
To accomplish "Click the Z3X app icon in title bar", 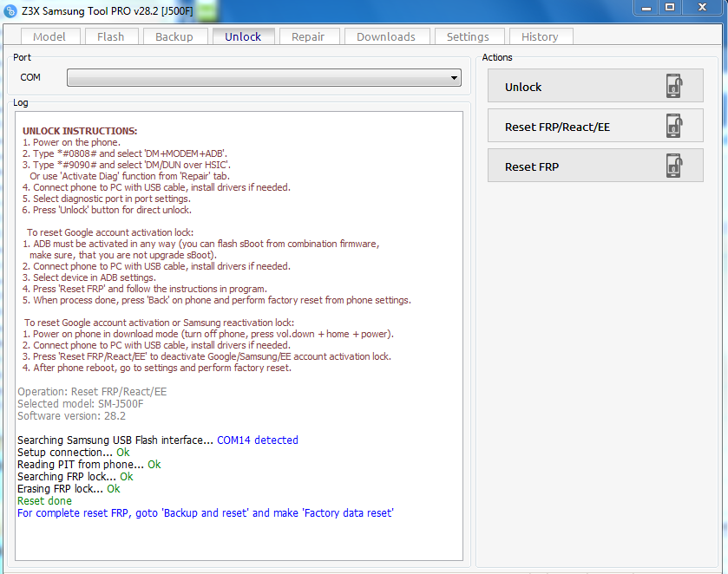I will 10,11.
